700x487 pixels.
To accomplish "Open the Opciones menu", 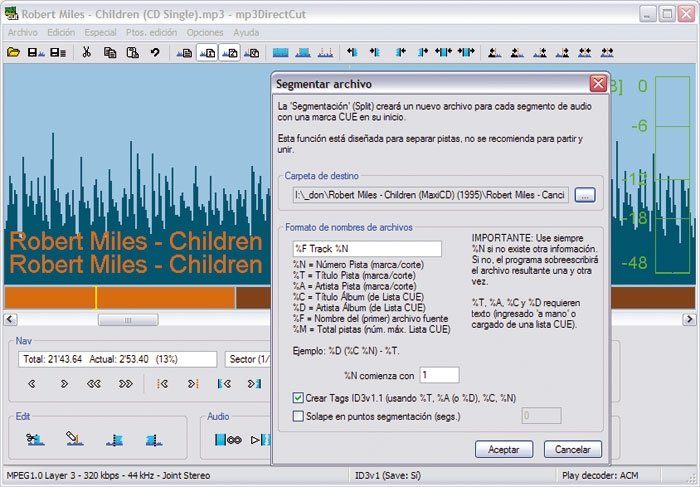I will pyautogui.click(x=205, y=33).
